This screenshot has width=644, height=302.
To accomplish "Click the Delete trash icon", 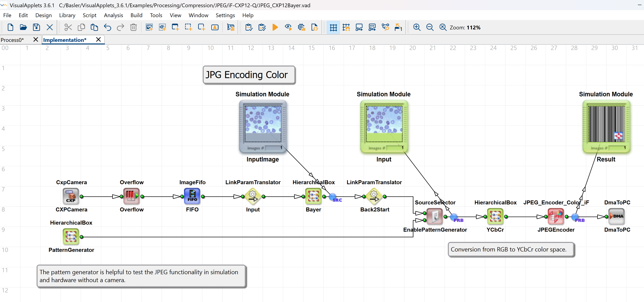I will (x=133, y=27).
